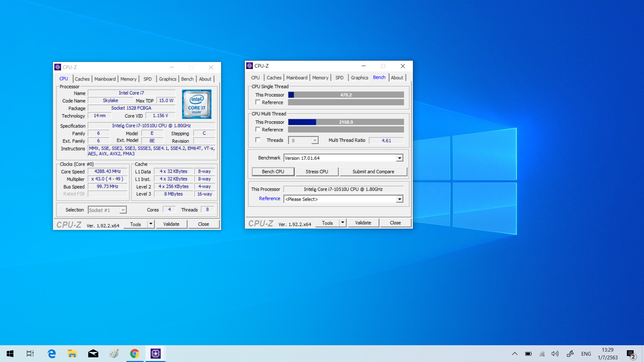
Task: Click Tools button in right CPU-Z window
Action: (x=327, y=223)
